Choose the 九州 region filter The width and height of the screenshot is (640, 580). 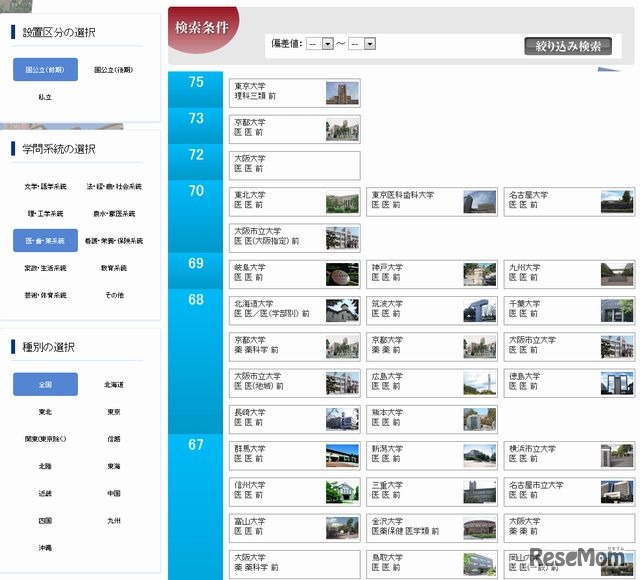coord(113,520)
